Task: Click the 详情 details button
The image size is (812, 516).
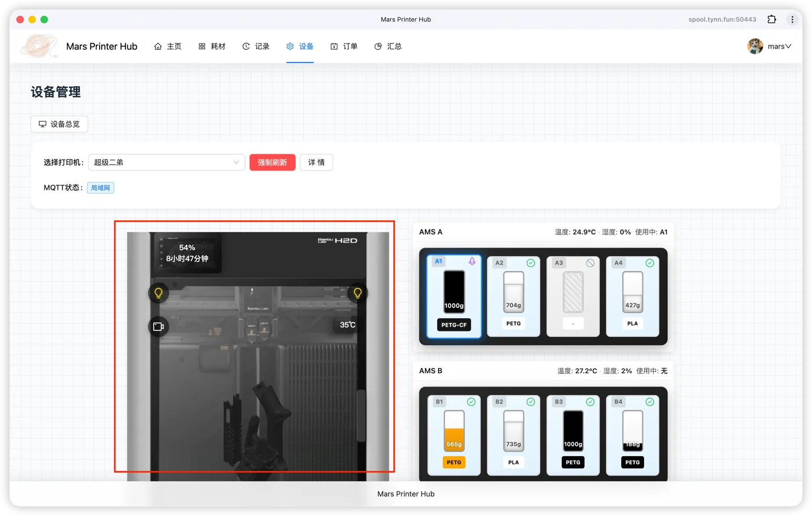Action: (316, 163)
